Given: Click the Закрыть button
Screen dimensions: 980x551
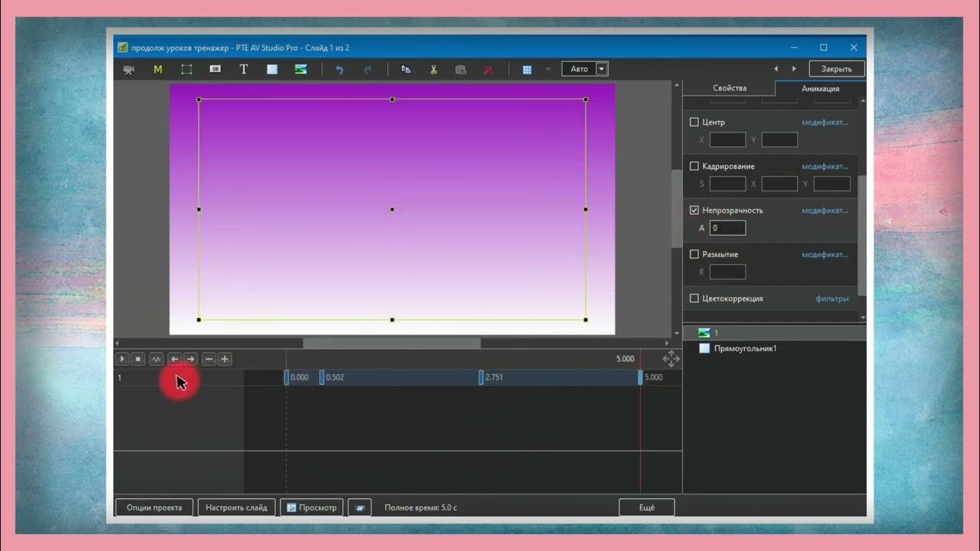Looking at the screenshot, I should tap(837, 69).
